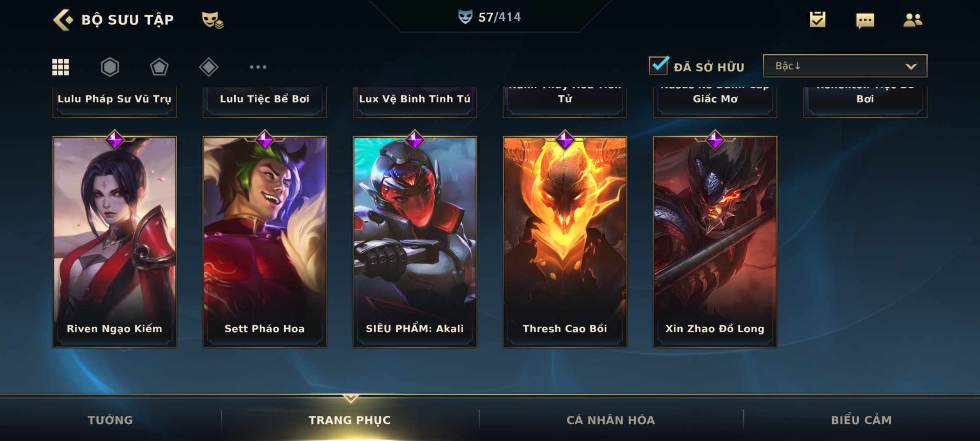Image resolution: width=980 pixels, height=441 pixels.
Task: Go back using the Bộ Sưu Tập arrow
Action: pos(63,20)
